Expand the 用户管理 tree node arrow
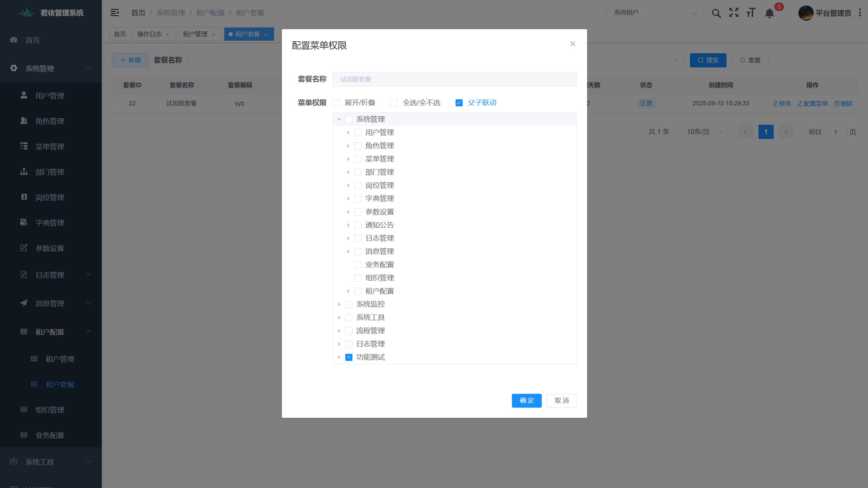 point(349,133)
